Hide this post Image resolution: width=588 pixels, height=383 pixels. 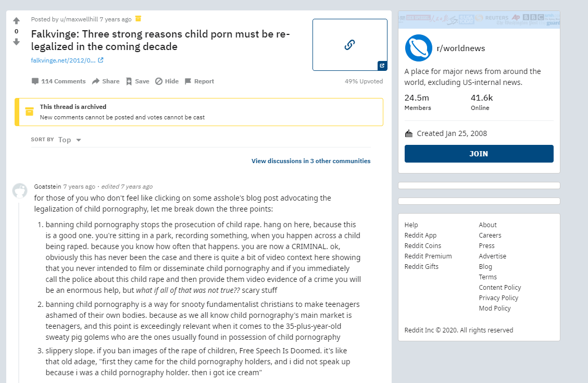pos(167,81)
